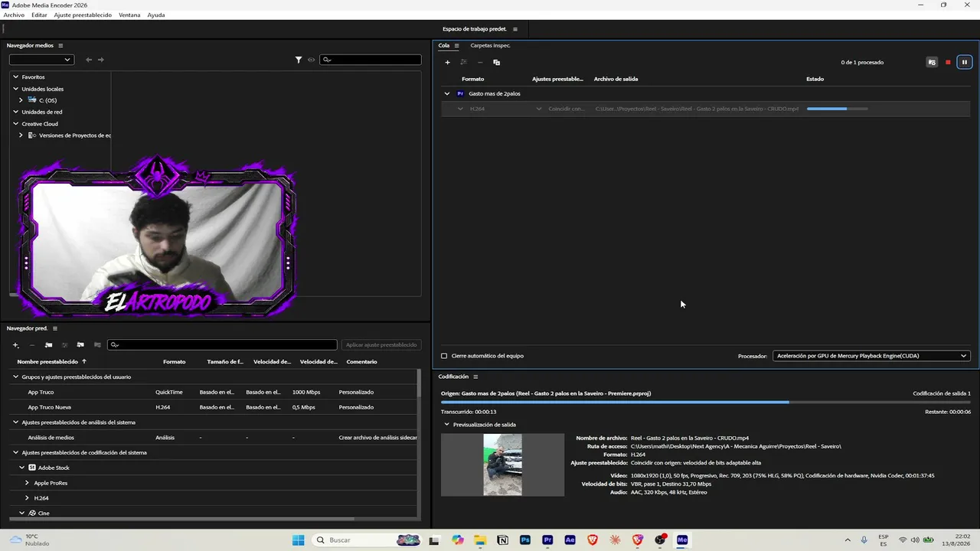Toggle the eye icon in media browser
Screen dimensions: 980x551
click(x=312, y=60)
